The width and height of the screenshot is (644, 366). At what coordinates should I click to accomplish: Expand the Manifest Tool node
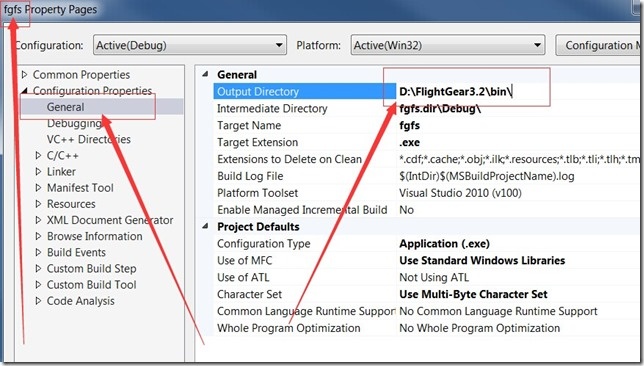[x=38, y=188]
